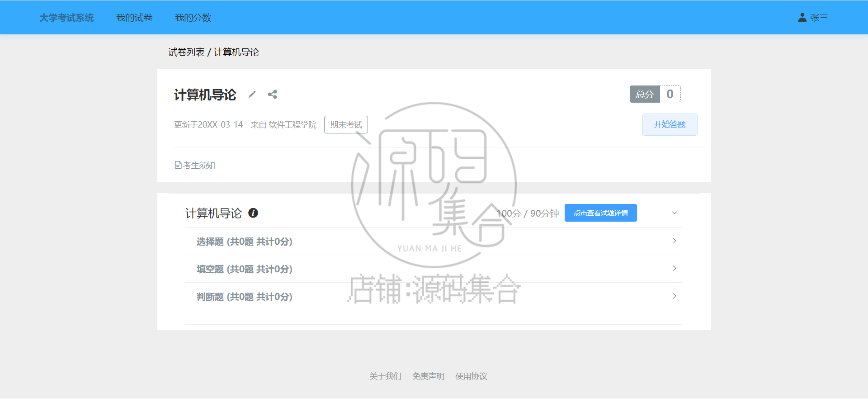Screen dimensions: 868x408
Task: Collapse the 计算机导论 section with the chevron
Action: coord(674,213)
